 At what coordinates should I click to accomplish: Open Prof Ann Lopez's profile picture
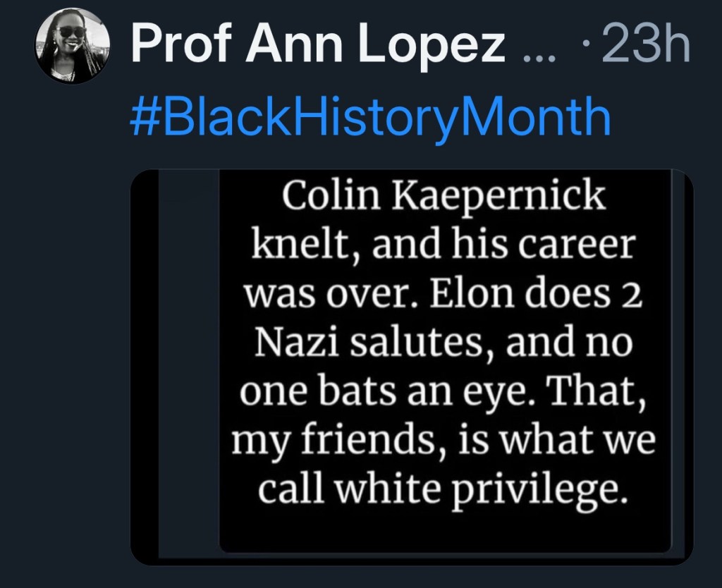point(72,47)
